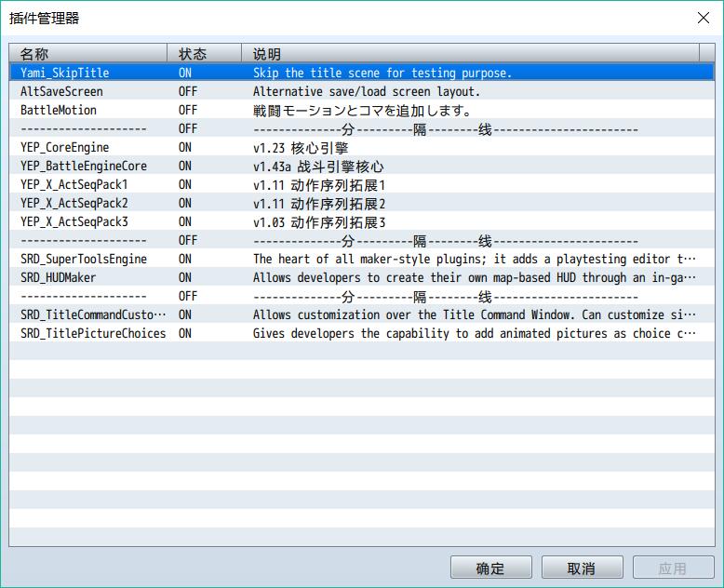Click description 'Allows developers to create their own map-based HUD'
Image resolution: width=724 pixels, height=588 pixels.
414,277
